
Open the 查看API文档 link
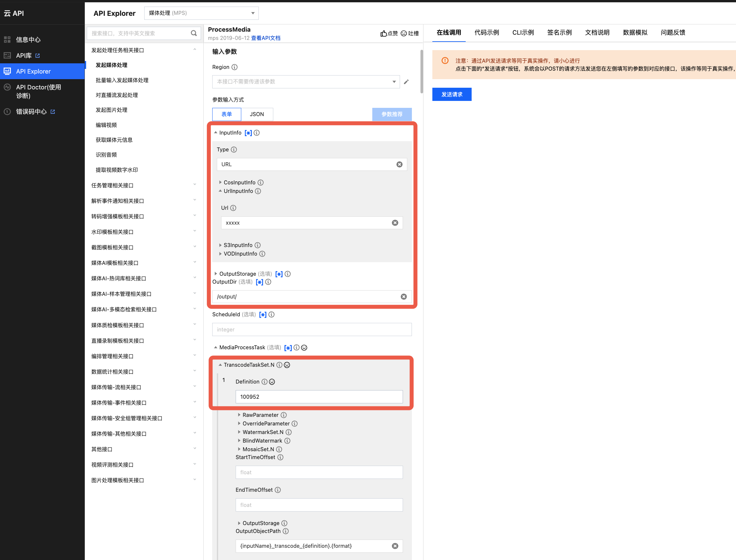(265, 38)
